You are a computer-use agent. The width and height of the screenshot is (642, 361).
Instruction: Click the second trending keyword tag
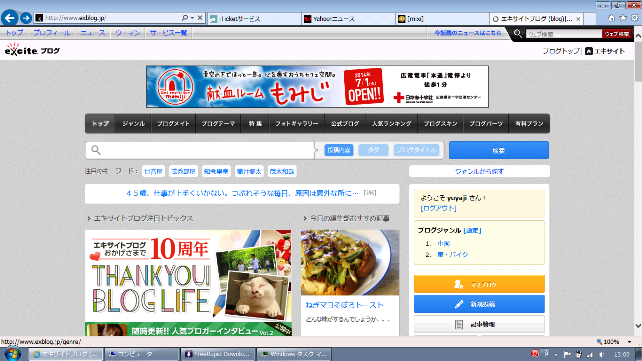[x=183, y=171]
